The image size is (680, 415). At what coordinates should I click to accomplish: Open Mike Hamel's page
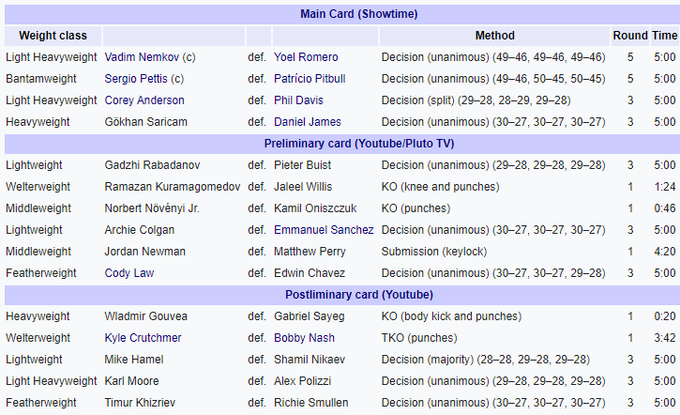134,360
